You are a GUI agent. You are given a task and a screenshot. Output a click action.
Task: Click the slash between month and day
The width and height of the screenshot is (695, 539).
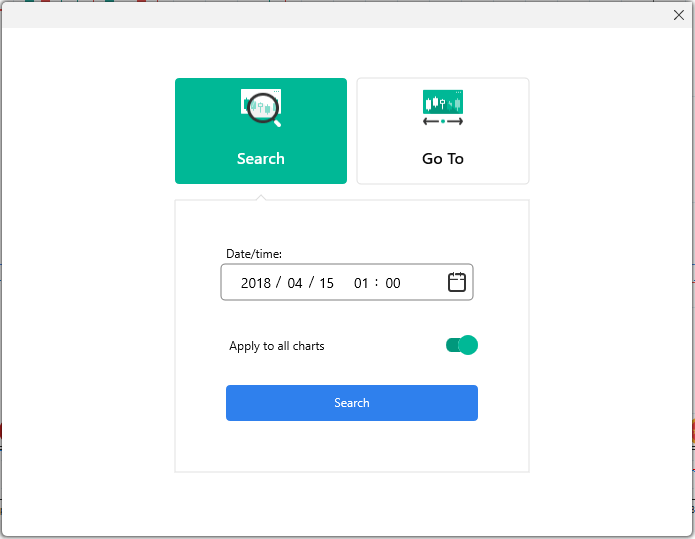[x=311, y=283]
